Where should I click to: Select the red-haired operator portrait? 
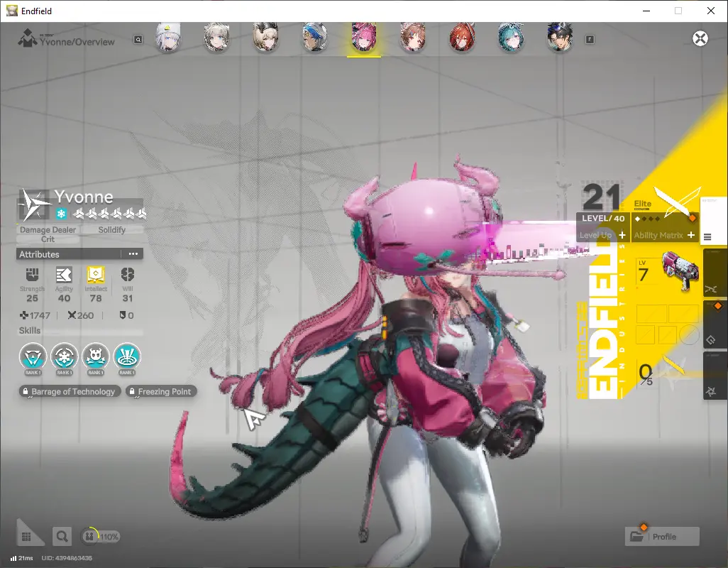462,37
